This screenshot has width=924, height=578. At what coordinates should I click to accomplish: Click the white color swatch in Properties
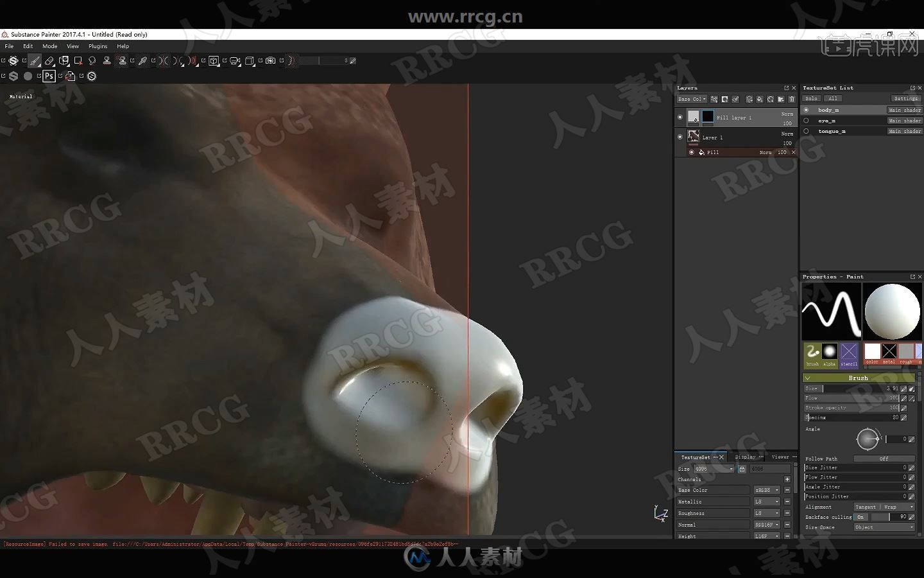(x=872, y=352)
